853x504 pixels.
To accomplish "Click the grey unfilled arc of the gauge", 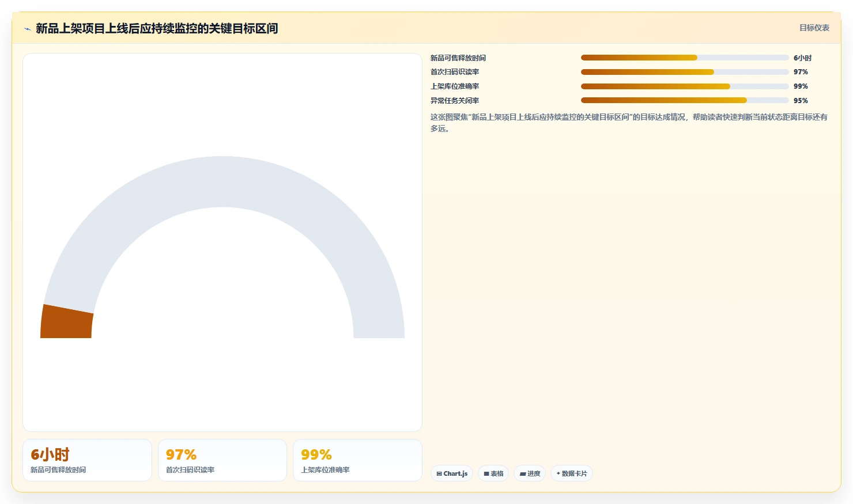I will point(222,181).
